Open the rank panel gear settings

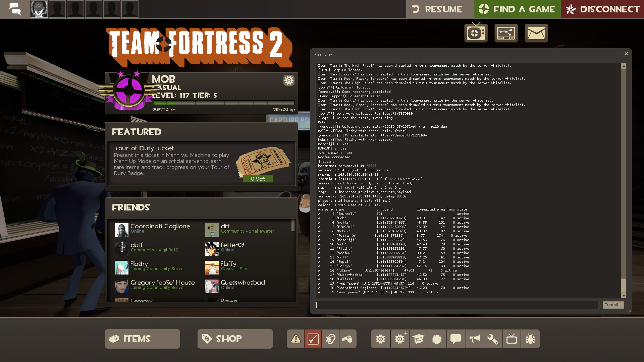[288, 80]
